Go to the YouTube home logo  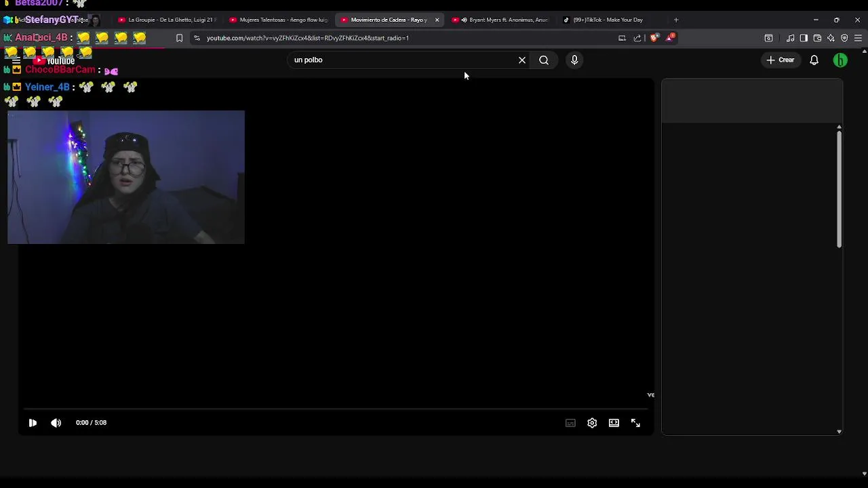54,60
